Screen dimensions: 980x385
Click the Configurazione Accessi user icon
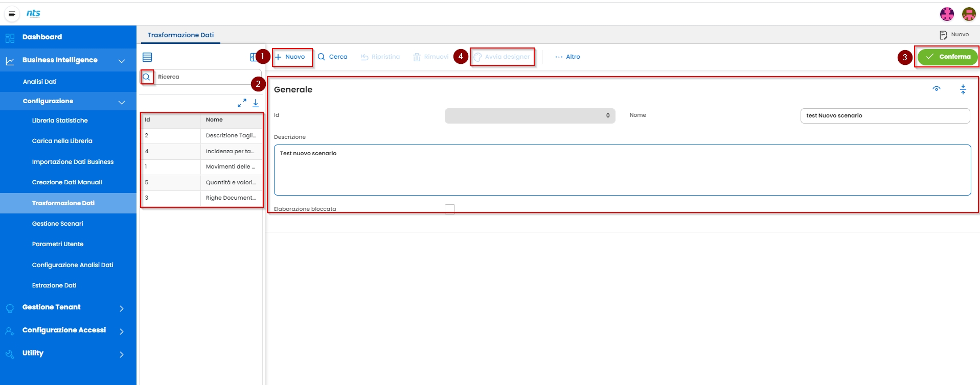pyautogui.click(x=10, y=331)
